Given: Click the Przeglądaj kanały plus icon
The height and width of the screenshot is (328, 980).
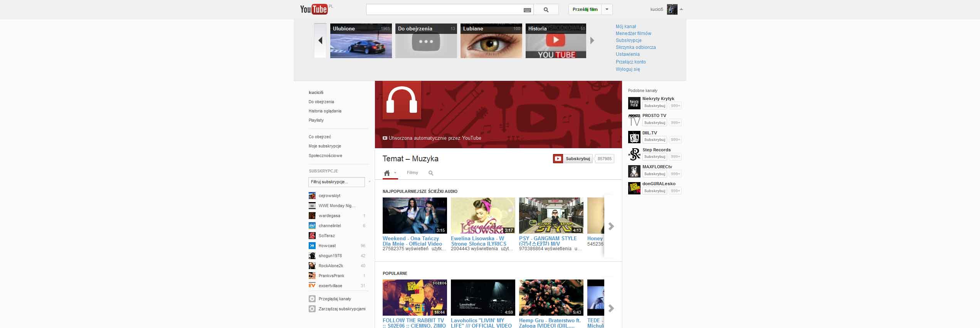Looking at the screenshot, I should (x=312, y=299).
